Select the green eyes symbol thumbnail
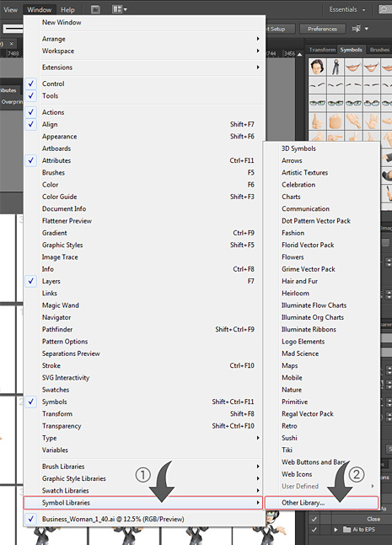Screen dimensions: 392x545 [x=317, y=103]
